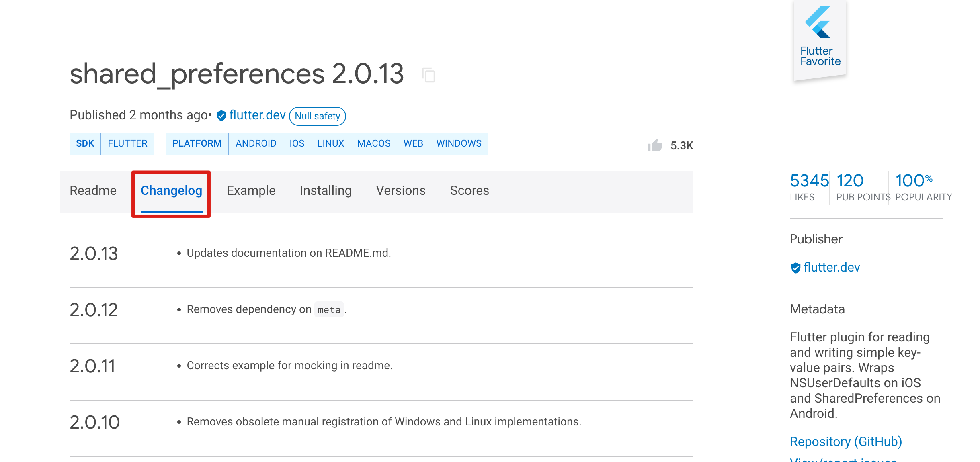Open flutter.dev link under Publisher

832,268
